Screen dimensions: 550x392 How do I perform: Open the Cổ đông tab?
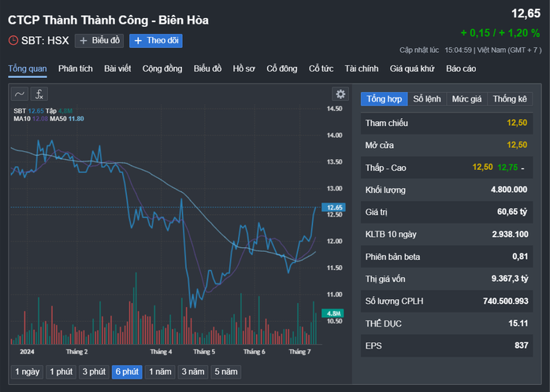281,68
